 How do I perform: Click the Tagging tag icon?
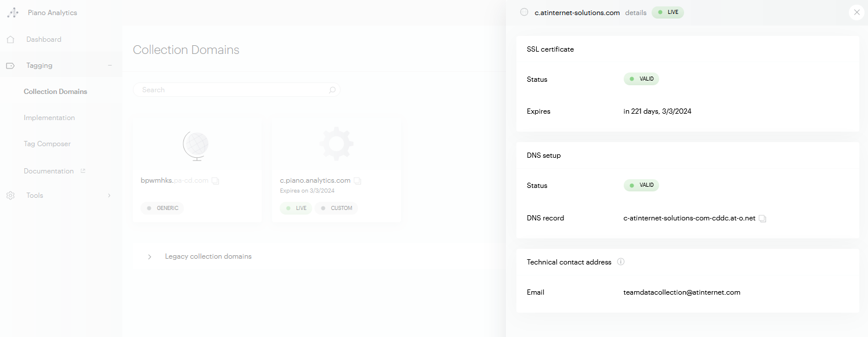[10, 66]
